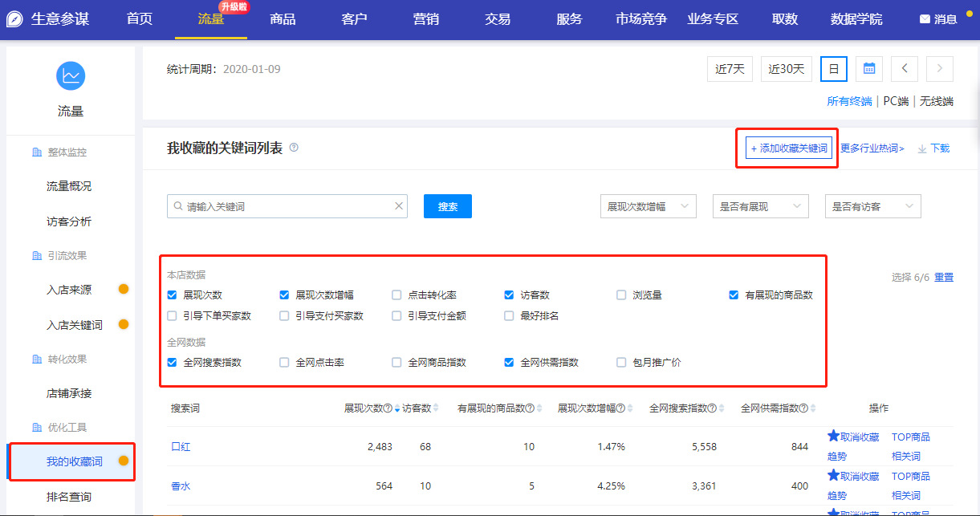
Task: Click the download icon next to 下载
Action: click(922, 148)
